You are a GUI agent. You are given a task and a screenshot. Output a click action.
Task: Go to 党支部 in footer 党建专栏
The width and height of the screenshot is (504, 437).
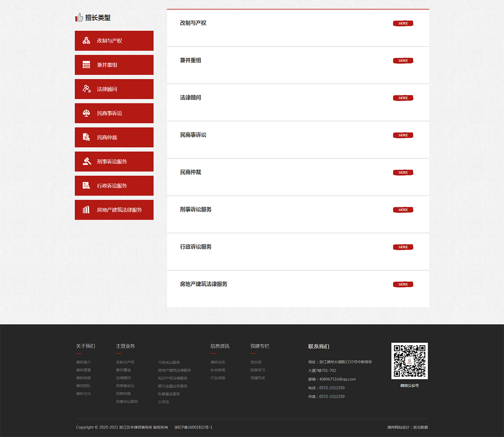tap(256, 362)
